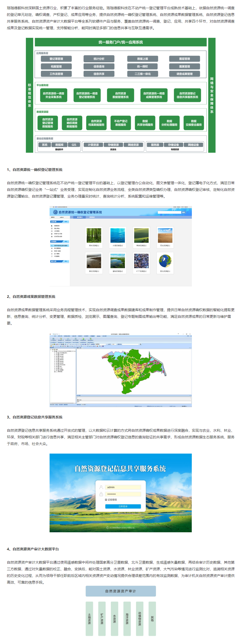Toggle the 记住密码 remember password checkbox

[106, 500]
